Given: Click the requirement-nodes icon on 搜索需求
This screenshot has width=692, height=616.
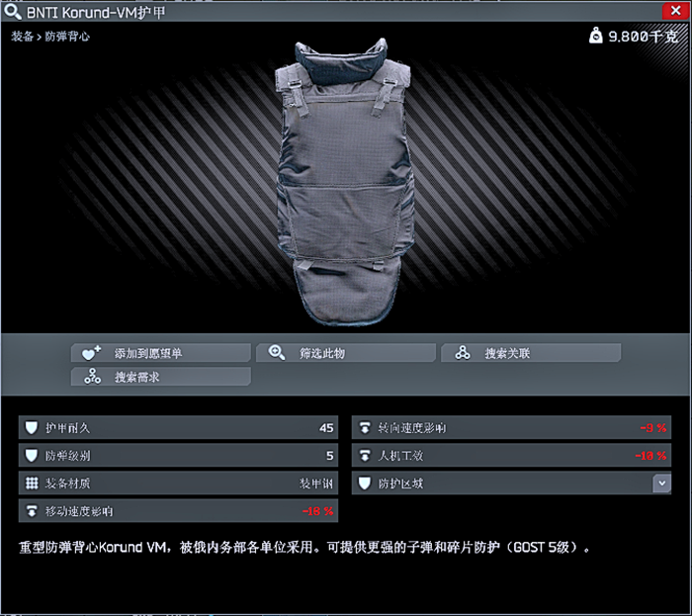Looking at the screenshot, I should pos(92,377).
